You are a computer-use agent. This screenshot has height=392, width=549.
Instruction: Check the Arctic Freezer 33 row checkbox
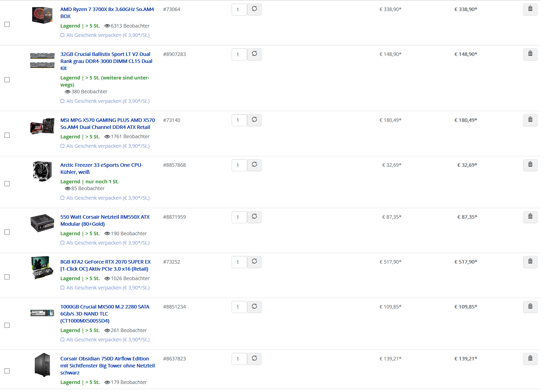(x=7, y=184)
